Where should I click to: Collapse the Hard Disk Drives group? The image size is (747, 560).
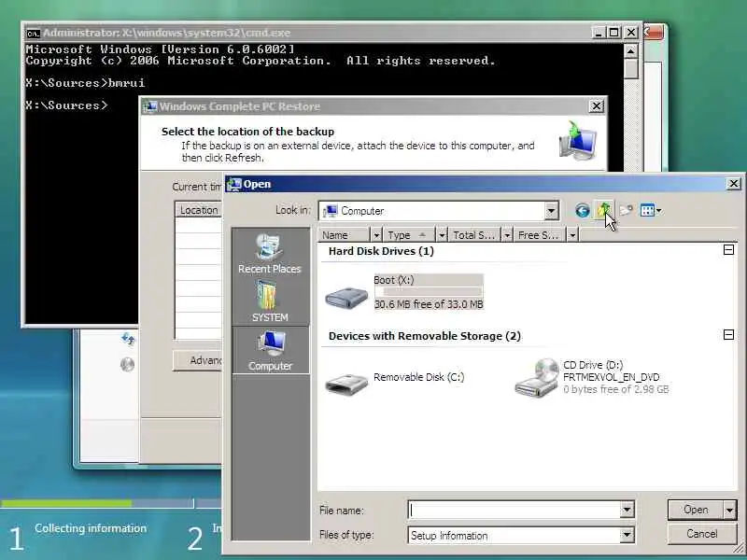pyautogui.click(x=728, y=249)
